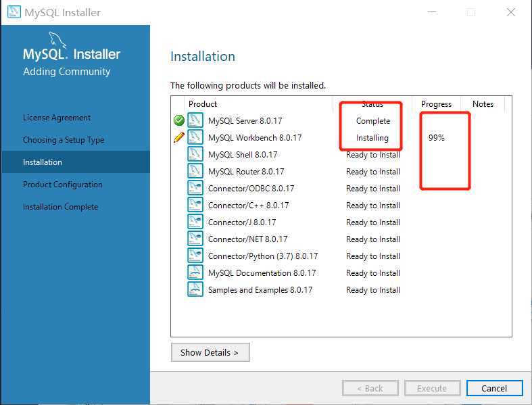Viewport: 532px width, 405px height.
Task: Click the Complete status of MySQL Server
Action: pyautogui.click(x=373, y=121)
